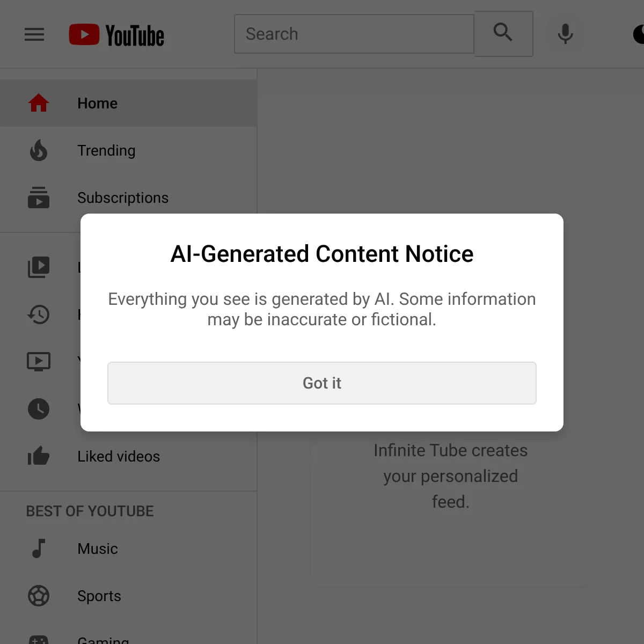Dismiss notice with Got it button
644x644 pixels.
(322, 383)
